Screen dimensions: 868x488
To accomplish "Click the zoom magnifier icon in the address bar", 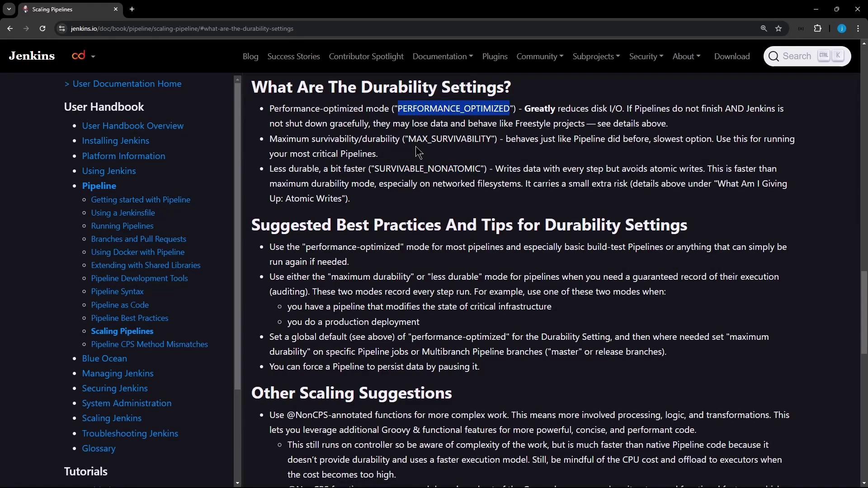I will tap(764, 28).
